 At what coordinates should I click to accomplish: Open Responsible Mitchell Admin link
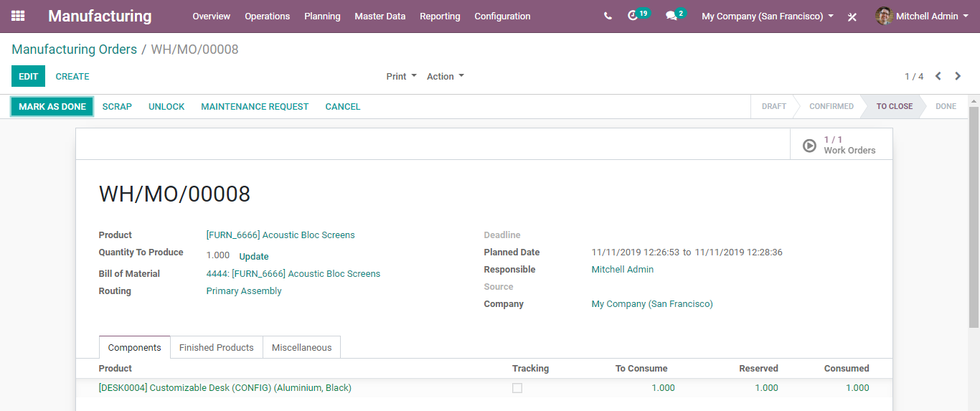click(623, 269)
